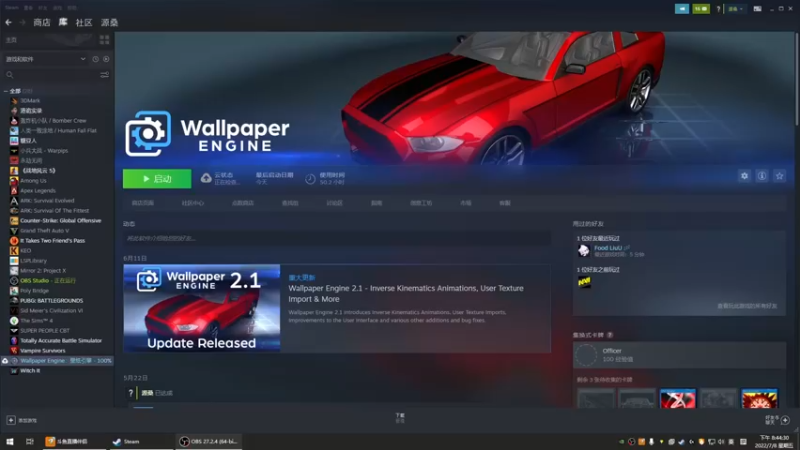Viewport: 800px width, 450px height.
Task: Click the blue announcements button at top
Action: click(x=682, y=9)
